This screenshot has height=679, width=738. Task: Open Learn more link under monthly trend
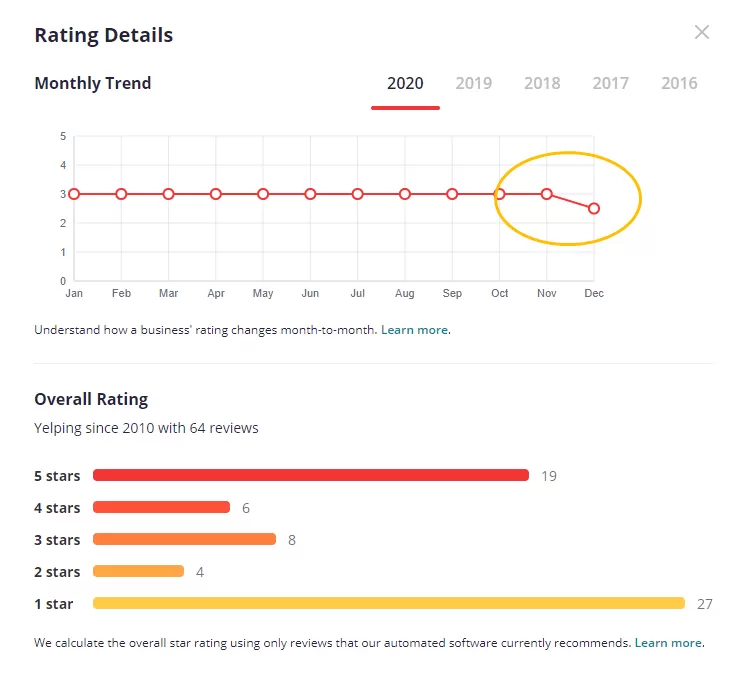tap(414, 330)
